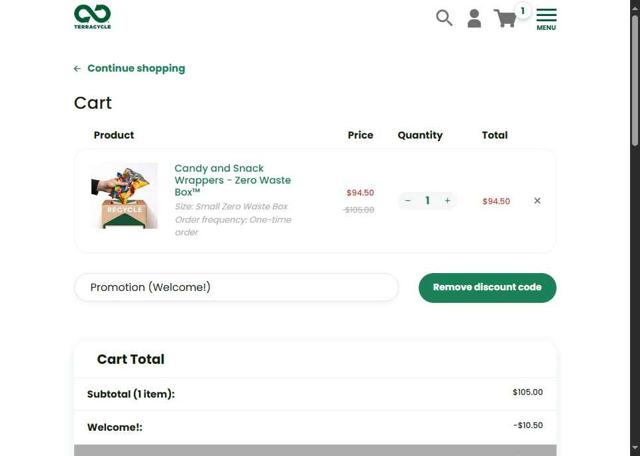Open the search magnifier icon

(444, 17)
